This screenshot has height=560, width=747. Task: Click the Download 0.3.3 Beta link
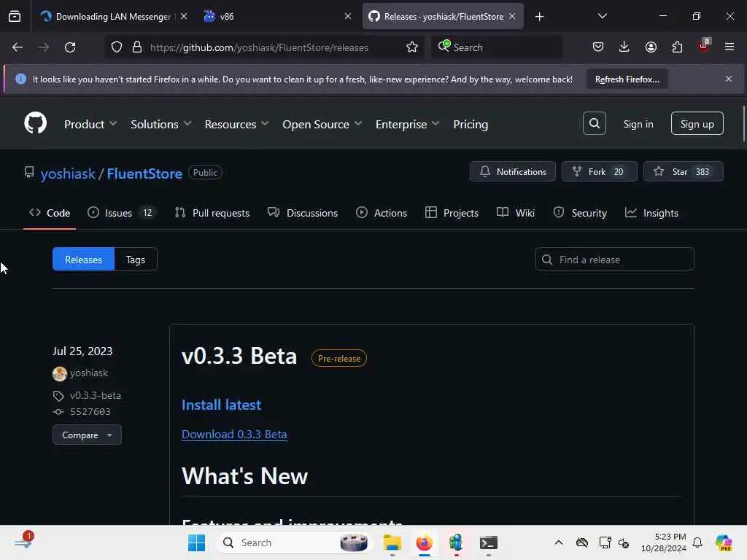point(234,435)
